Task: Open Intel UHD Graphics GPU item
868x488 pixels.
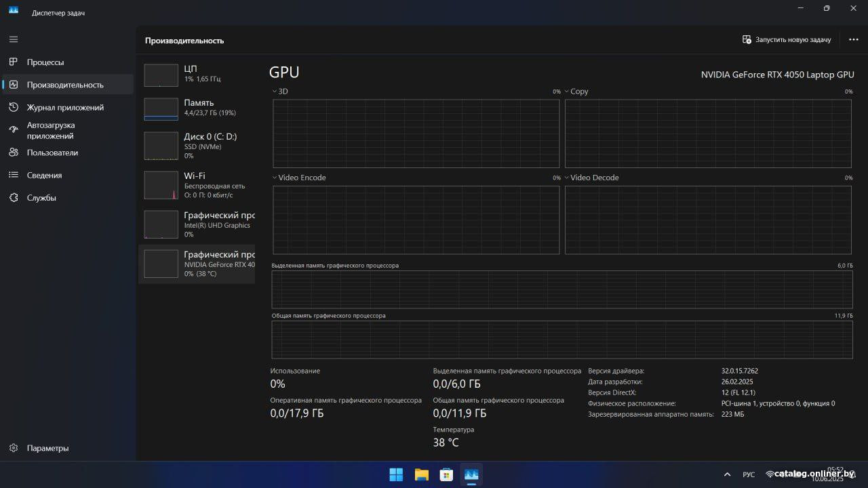Action: tap(197, 224)
